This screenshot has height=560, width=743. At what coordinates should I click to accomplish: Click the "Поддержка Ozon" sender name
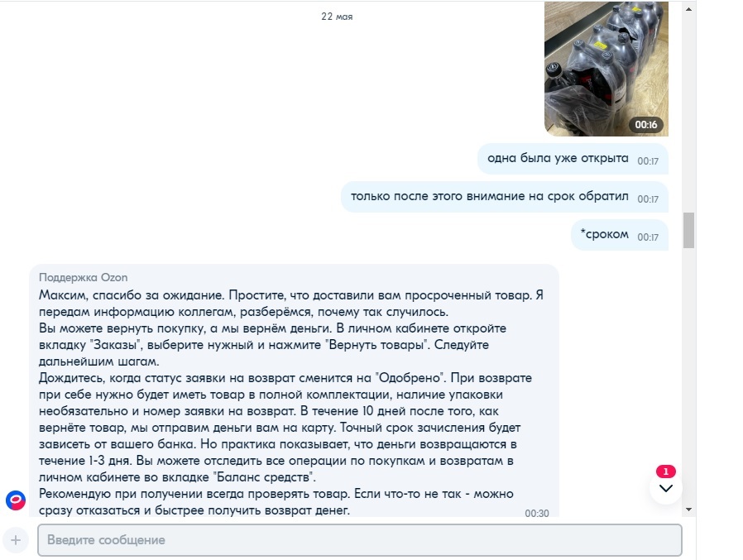pos(83,277)
